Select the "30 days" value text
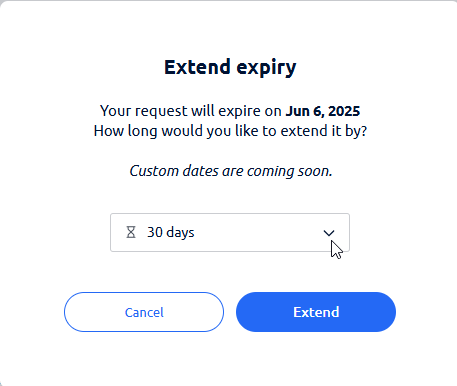 point(171,232)
